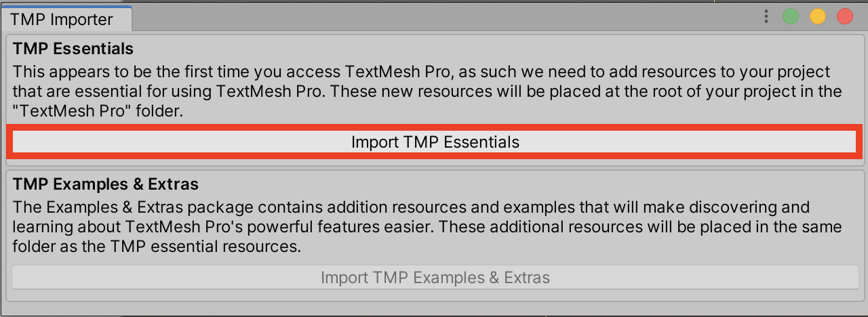The width and height of the screenshot is (868, 317).
Task: Click the Examples & Extras description's first line
Action: point(411,207)
